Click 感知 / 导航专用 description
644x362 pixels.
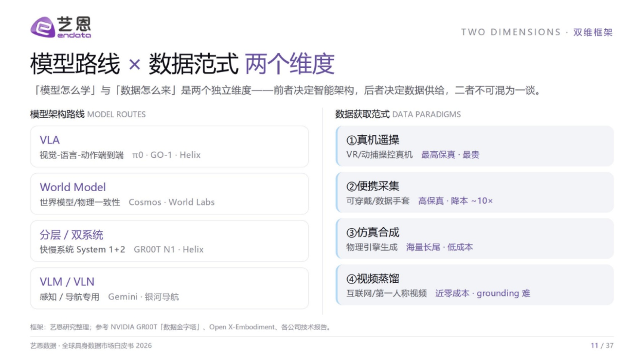69,297
